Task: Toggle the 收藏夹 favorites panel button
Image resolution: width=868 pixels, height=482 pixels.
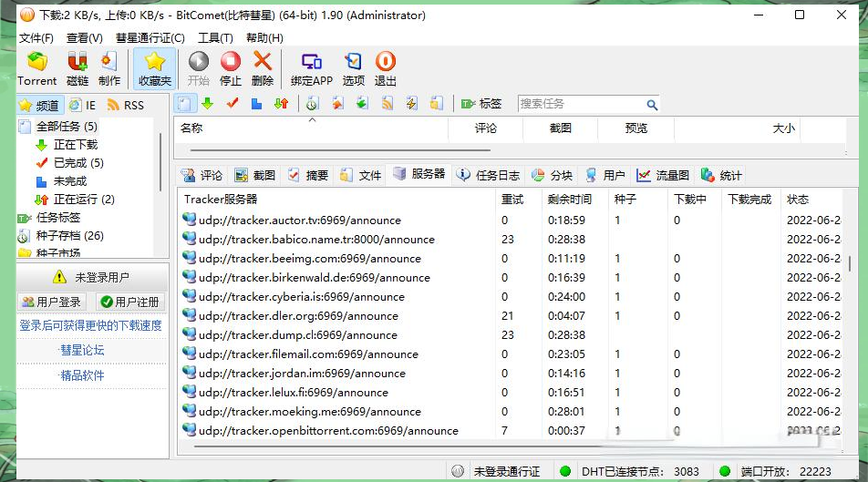Action: click(x=155, y=69)
